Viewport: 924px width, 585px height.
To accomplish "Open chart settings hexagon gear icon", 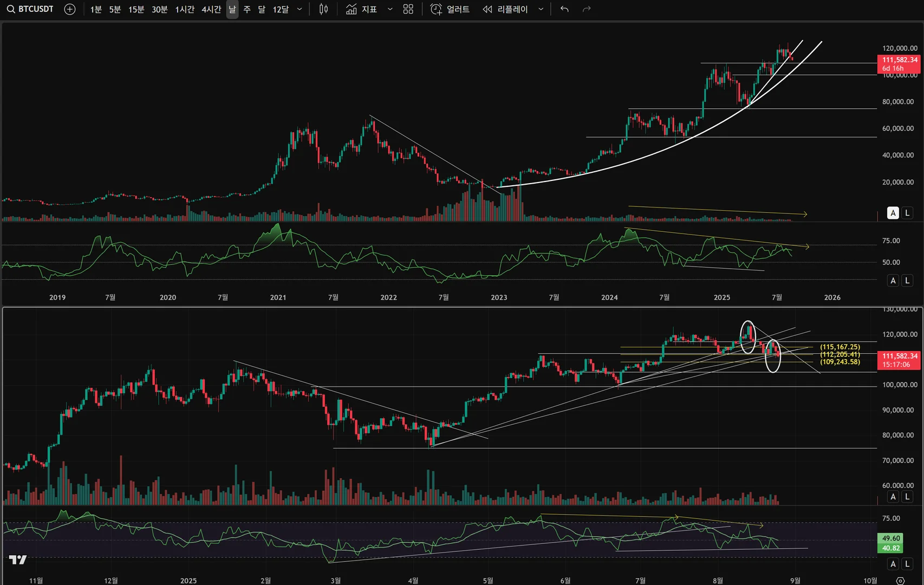I will tap(900, 580).
